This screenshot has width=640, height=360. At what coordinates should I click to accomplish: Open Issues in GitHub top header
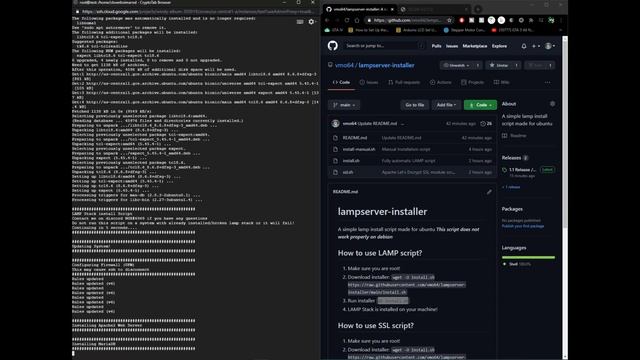(452, 46)
